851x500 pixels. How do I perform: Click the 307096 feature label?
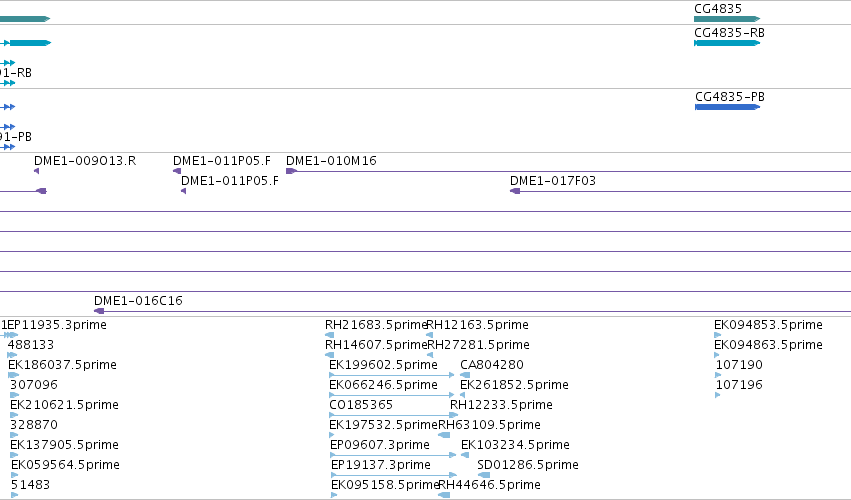34,385
